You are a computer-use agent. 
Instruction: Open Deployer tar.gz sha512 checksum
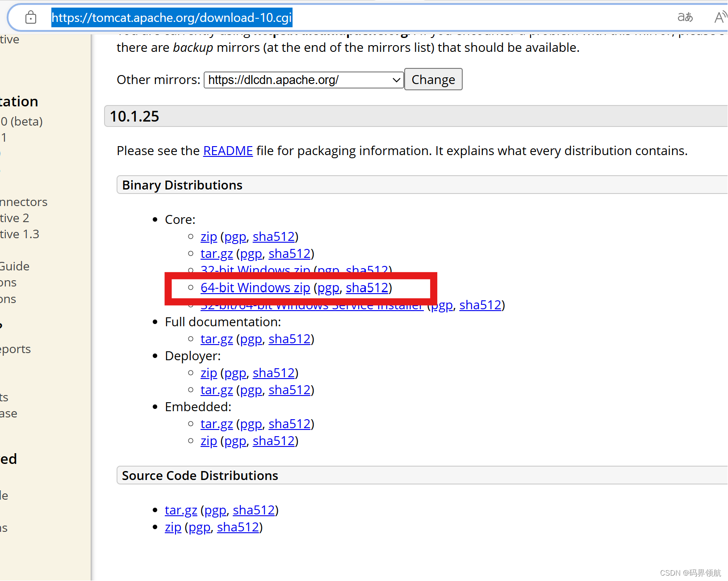[x=289, y=390]
